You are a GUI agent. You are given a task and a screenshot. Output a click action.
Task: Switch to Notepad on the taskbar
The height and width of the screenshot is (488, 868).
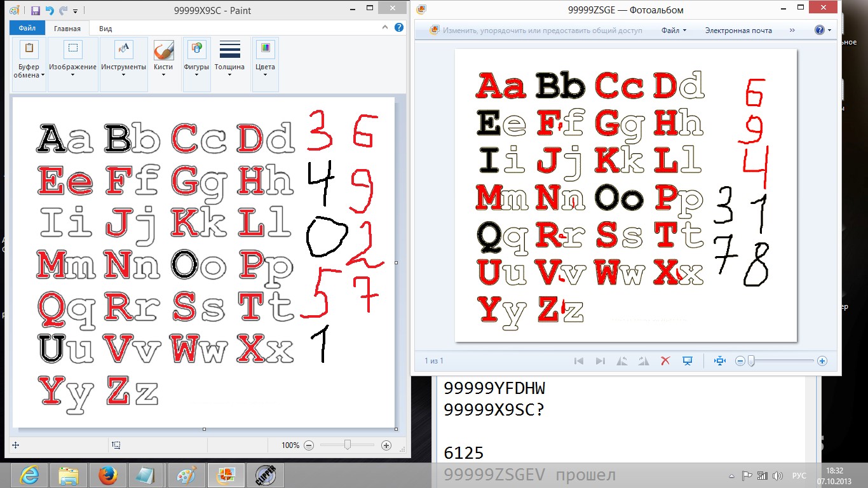(x=147, y=475)
